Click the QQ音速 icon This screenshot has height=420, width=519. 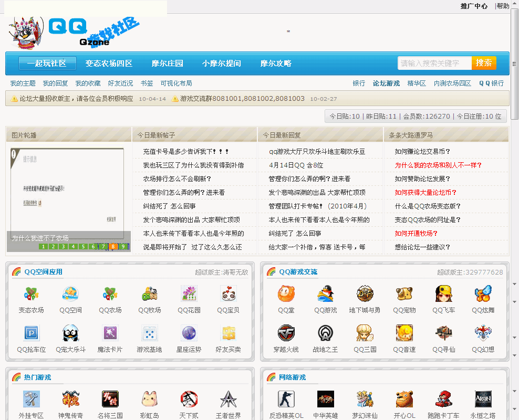point(404,333)
